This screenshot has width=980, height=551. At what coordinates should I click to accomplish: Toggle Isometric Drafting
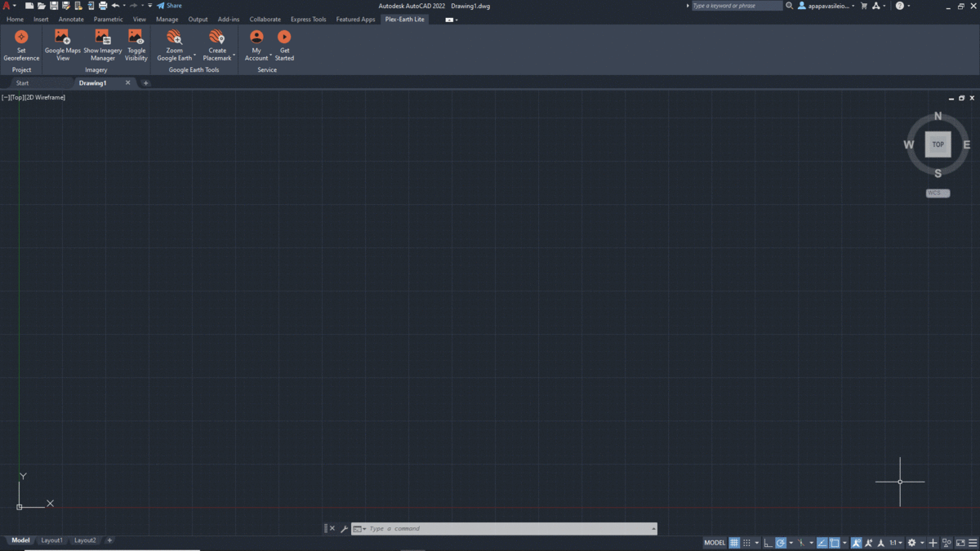[801, 543]
